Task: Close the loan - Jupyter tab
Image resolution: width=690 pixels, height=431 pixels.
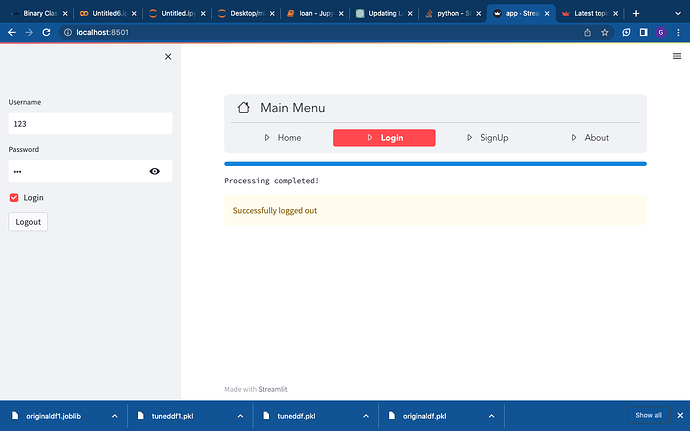Action: tap(341, 14)
